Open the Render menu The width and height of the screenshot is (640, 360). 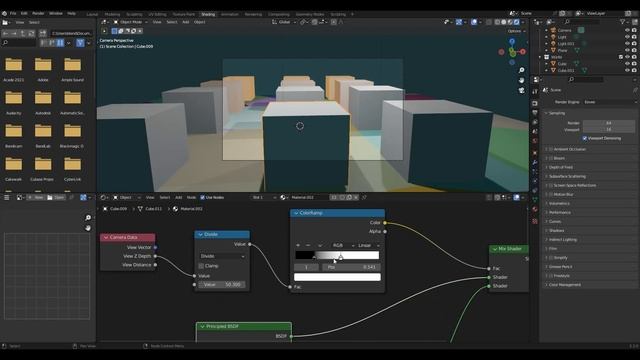click(x=38, y=13)
